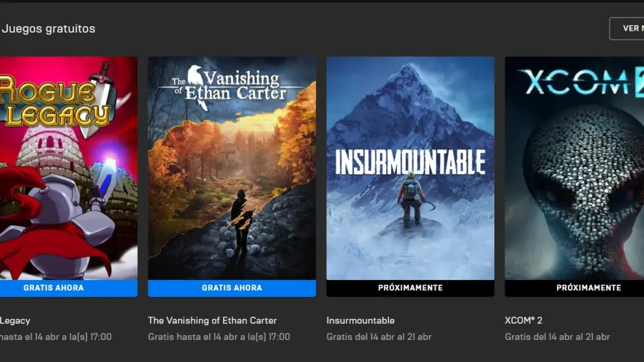Click 'Gratis hasta el 14 abr' under Ethan Carter

point(193,337)
